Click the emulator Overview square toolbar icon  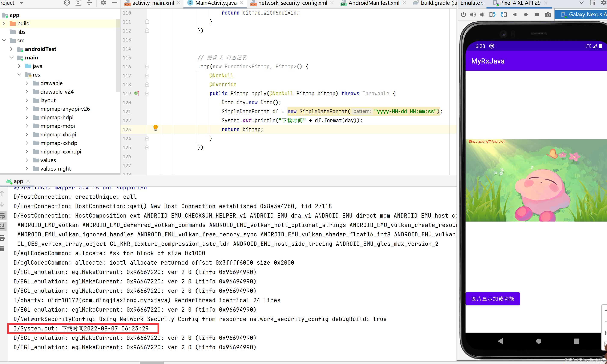[537, 15]
